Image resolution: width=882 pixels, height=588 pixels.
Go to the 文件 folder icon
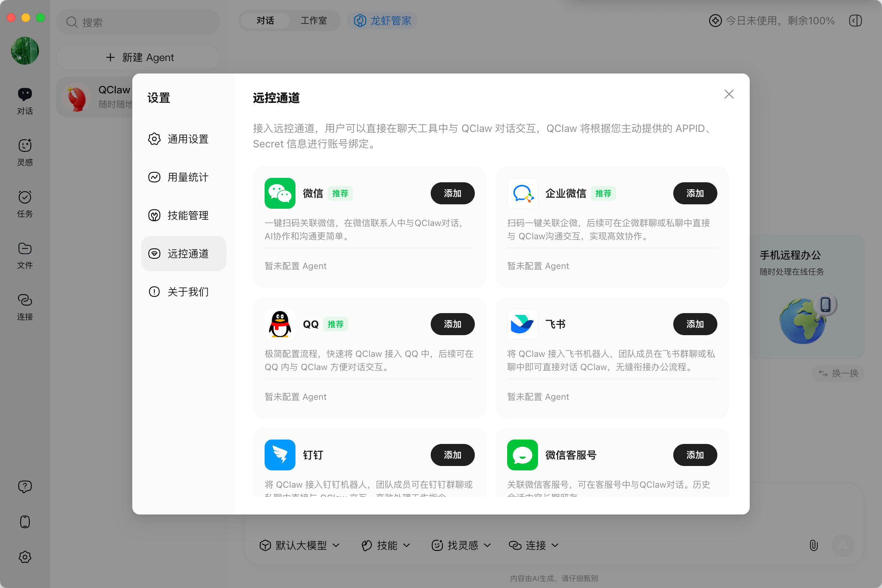(x=25, y=249)
